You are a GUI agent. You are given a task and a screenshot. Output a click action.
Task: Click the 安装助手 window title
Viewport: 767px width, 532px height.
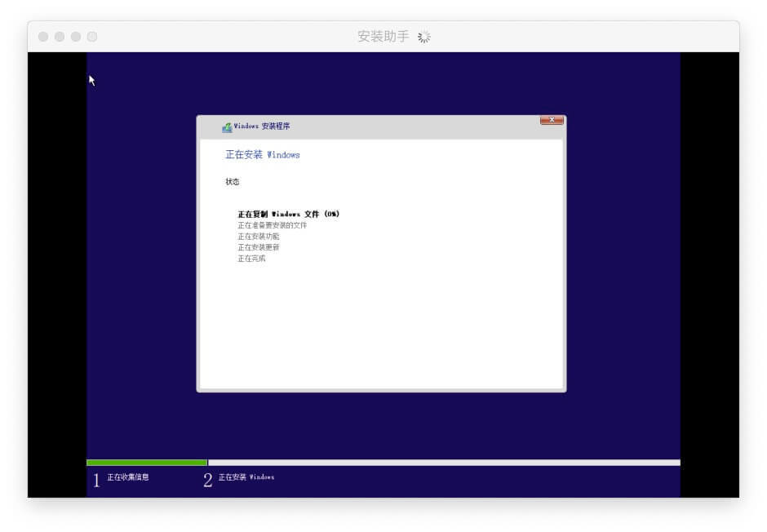coord(383,36)
